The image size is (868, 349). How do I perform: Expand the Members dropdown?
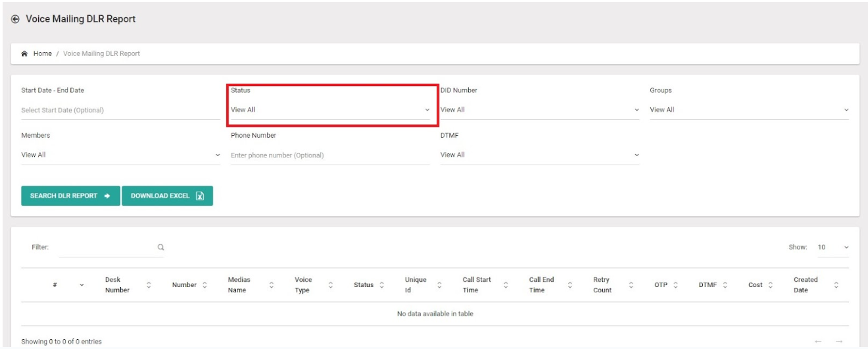120,155
